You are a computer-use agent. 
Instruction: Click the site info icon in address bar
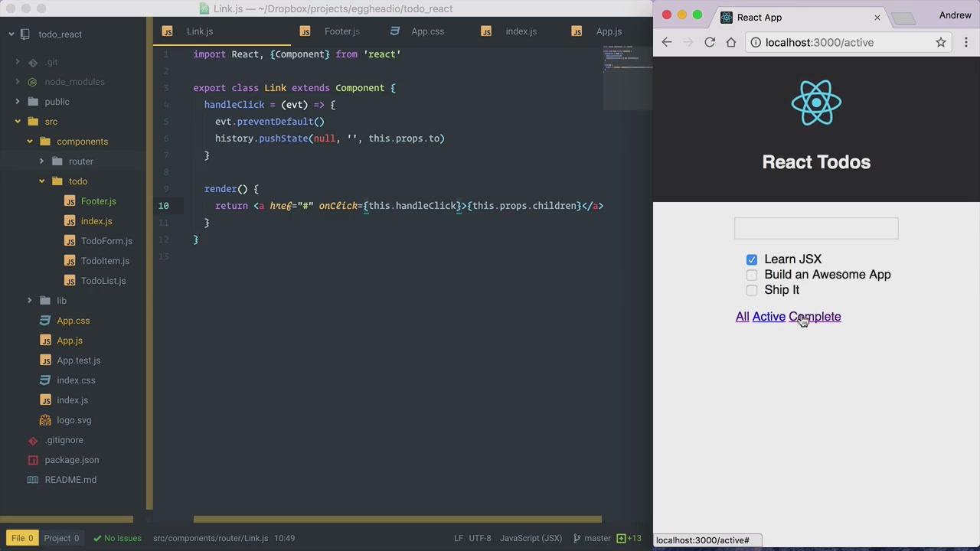[x=756, y=43]
